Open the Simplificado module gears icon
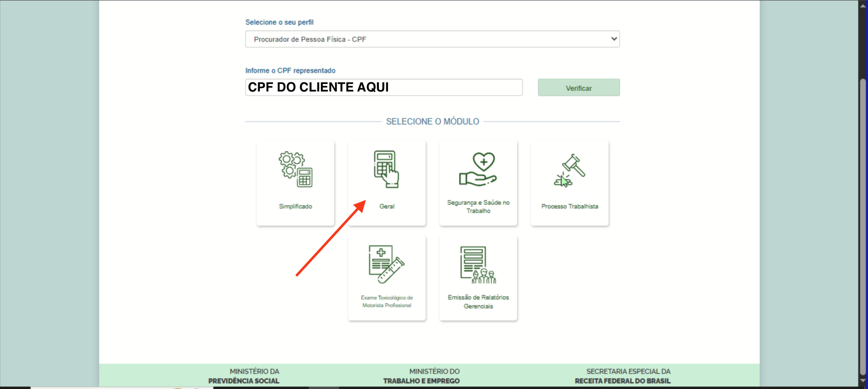Screen dimensions: 868x389 295,169
